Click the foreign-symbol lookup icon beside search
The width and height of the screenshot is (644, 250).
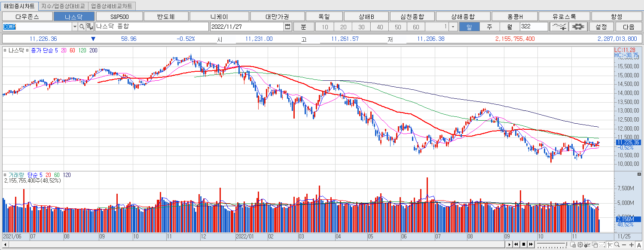coord(89,27)
